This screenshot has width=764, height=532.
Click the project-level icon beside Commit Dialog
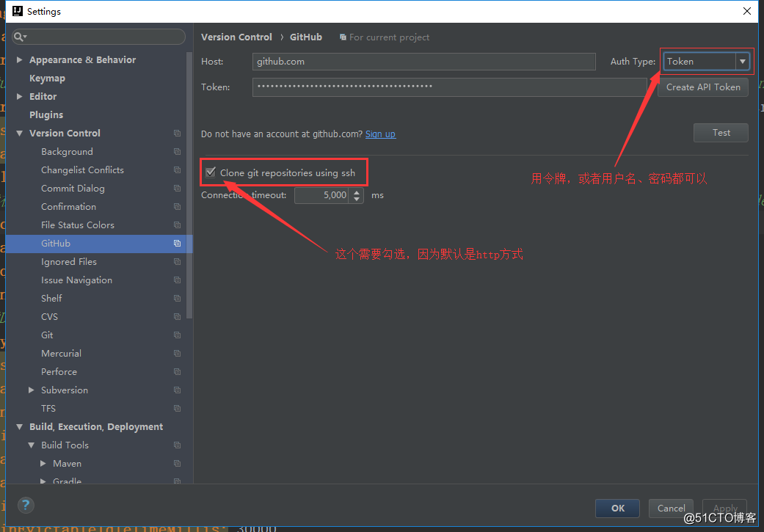click(178, 189)
